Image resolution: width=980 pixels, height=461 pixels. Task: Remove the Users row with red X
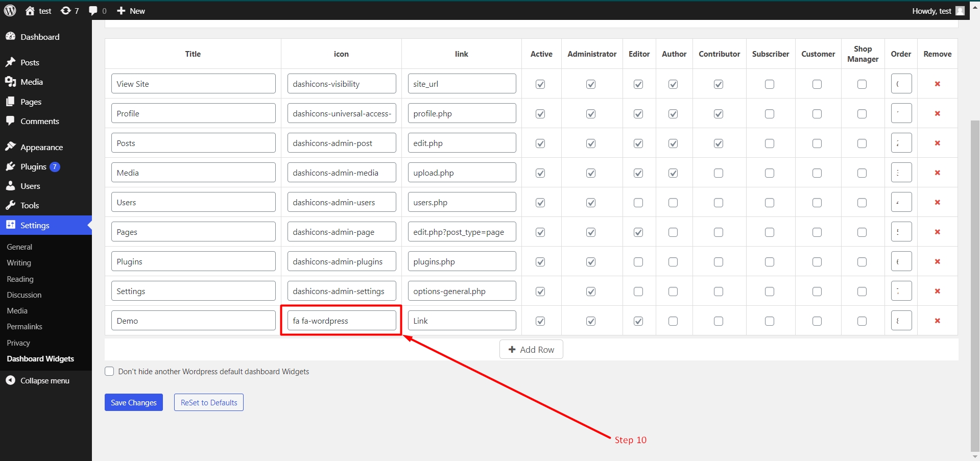tap(938, 202)
